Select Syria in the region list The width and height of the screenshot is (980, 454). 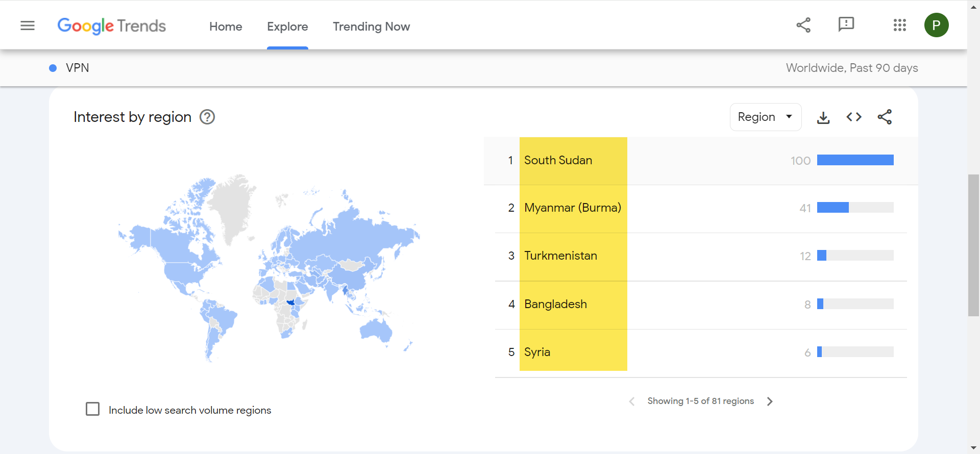pos(537,352)
